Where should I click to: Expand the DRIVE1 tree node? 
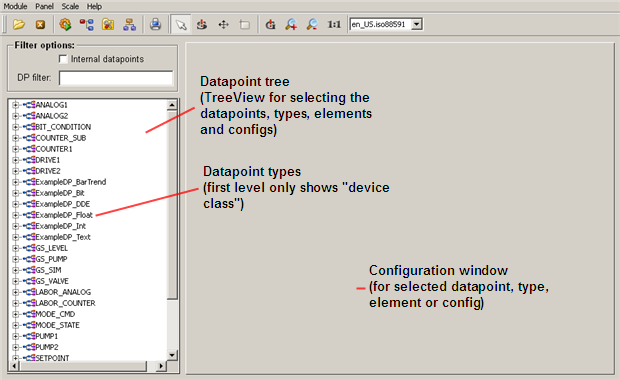tap(15, 160)
